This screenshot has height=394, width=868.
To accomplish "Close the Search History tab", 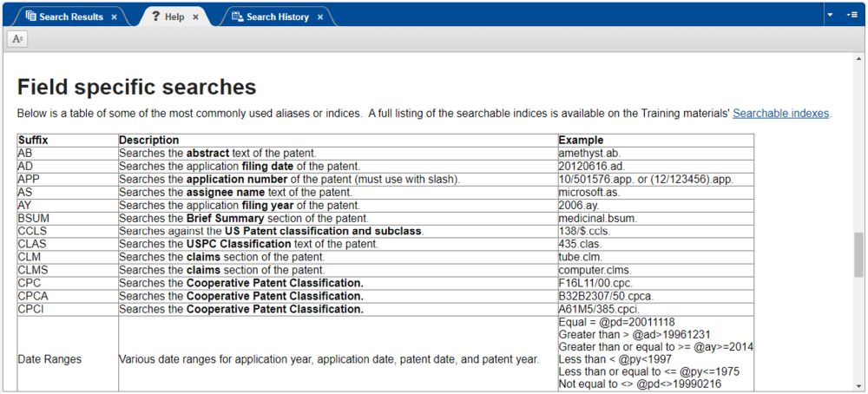I will 319,17.
